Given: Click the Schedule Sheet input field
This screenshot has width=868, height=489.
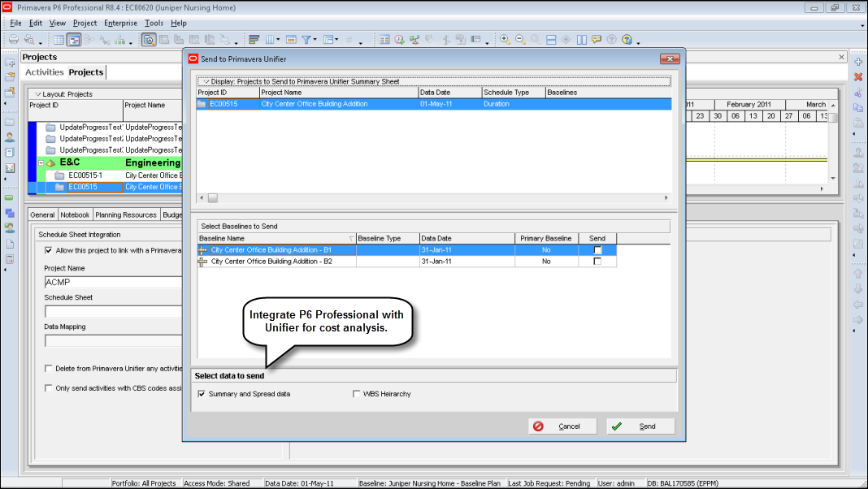Looking at the screenshot, I should 113,312.
